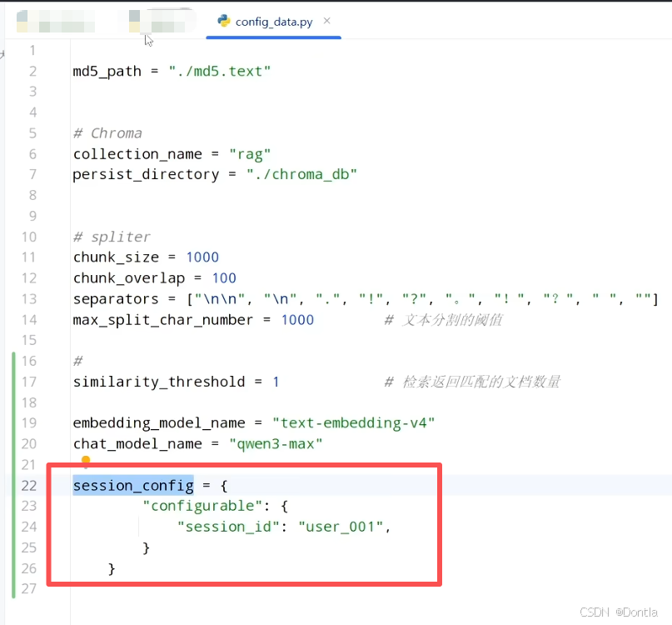Click the separators variable name
672x625 pixels.
[116, 299]
